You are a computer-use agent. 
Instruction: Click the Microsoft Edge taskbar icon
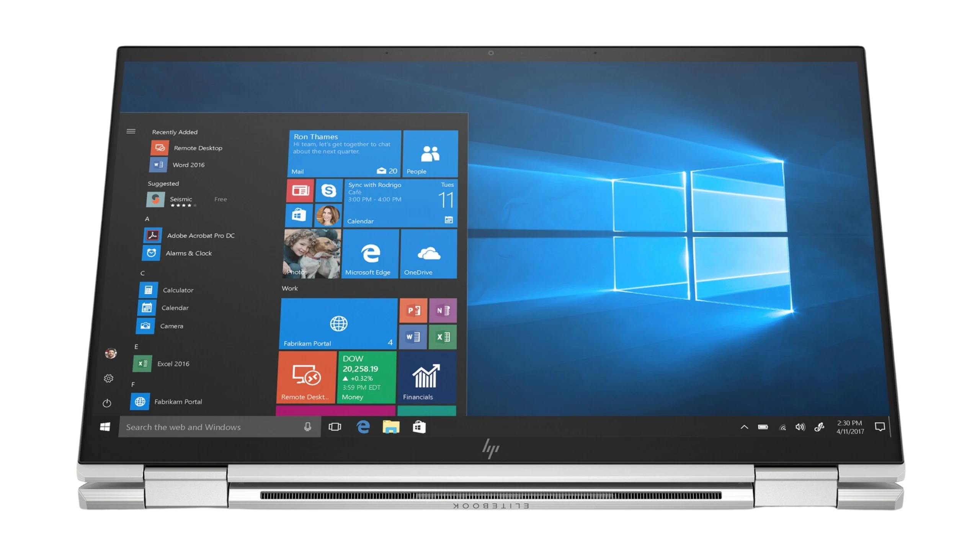click(x=363, y=427)
